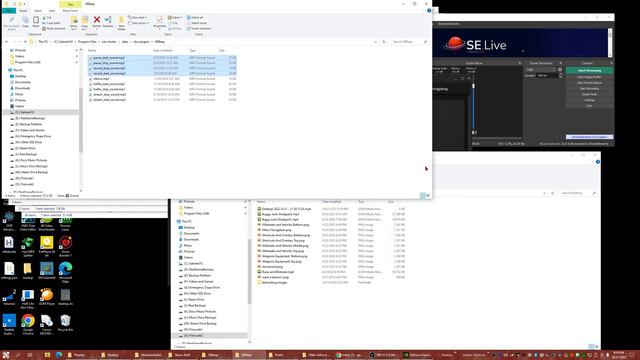Image resolution: width=640 pixels, height=360 pixels.
Task: Click the Refresh icon beside address bar
Action: tap(384, 42)
